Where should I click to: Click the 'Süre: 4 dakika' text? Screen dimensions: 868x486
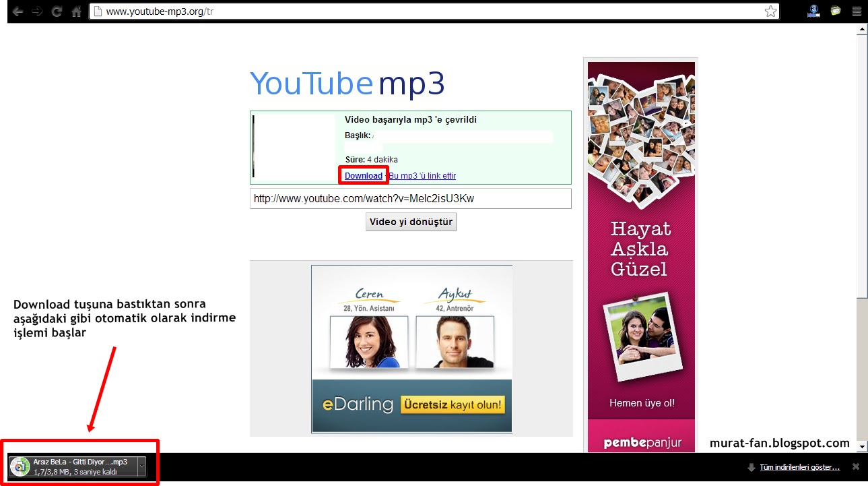371,160
